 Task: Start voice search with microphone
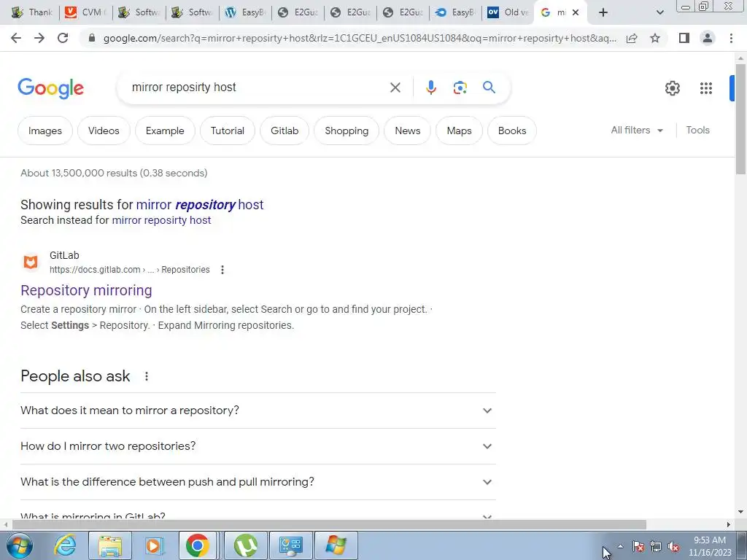430,87
